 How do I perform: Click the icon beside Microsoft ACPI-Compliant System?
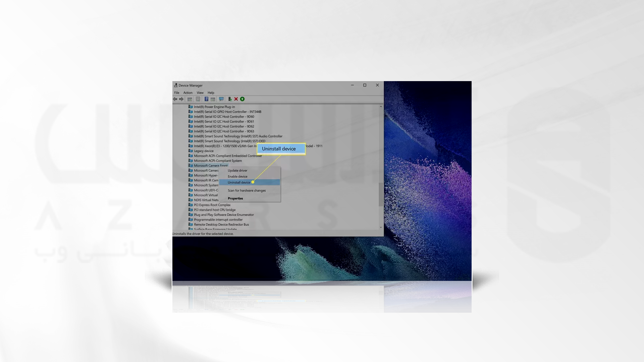tap(191, 161)
